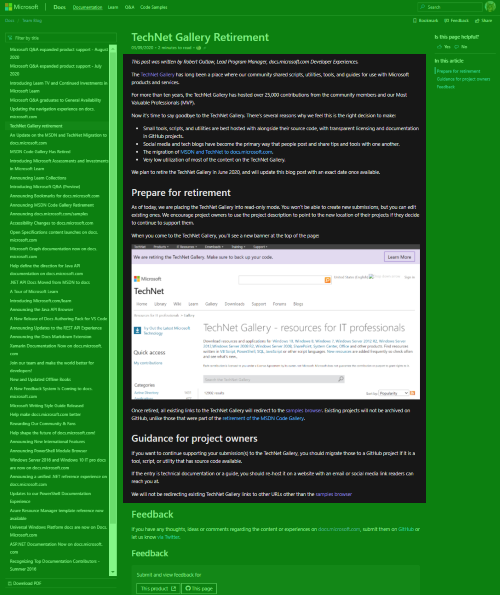The width and height of the screenshot is (500, 595).
Task: Click into the Filter by title field
Action: 61,38
